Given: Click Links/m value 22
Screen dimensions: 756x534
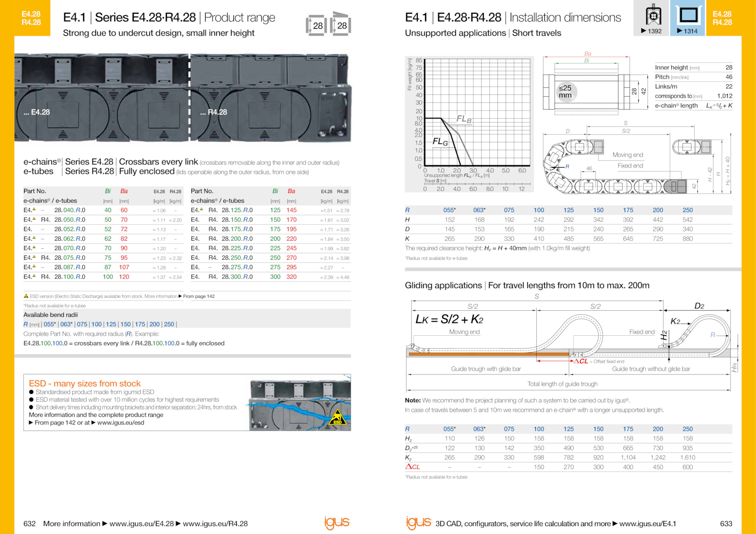Looking at the screenshot, I should (729, 86).
